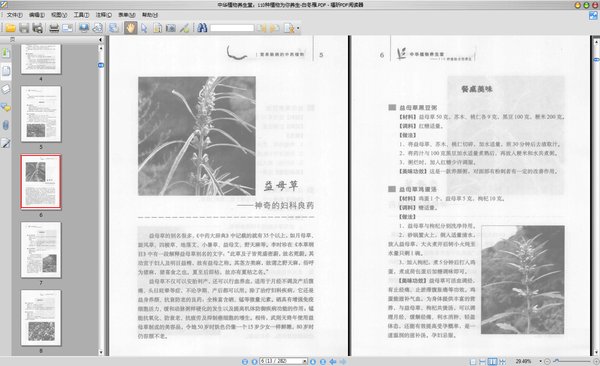Screen dimensions: 600x366
Task: Open the 帮助 menu
Action: pos(150,15)
